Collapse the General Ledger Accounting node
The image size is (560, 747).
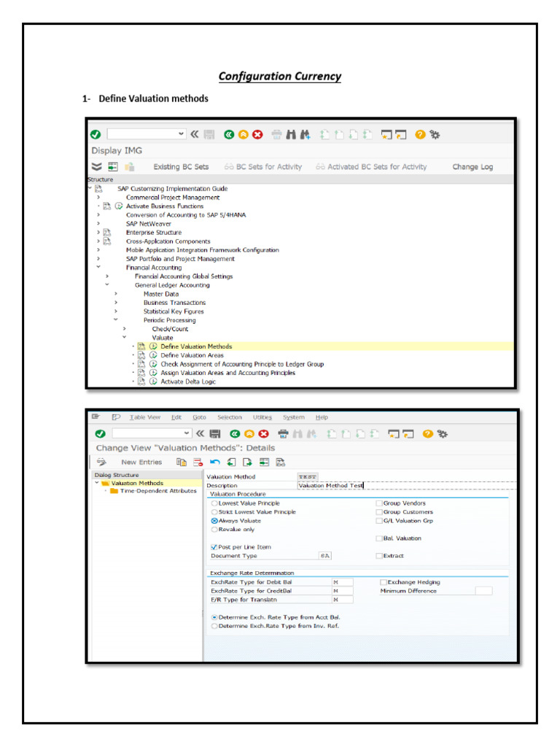107,285
